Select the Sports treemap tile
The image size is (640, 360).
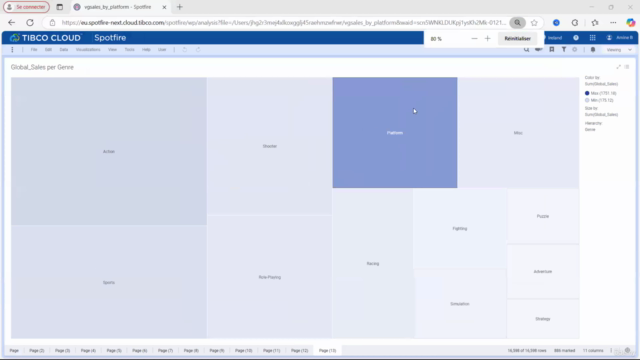coord(109,282)
